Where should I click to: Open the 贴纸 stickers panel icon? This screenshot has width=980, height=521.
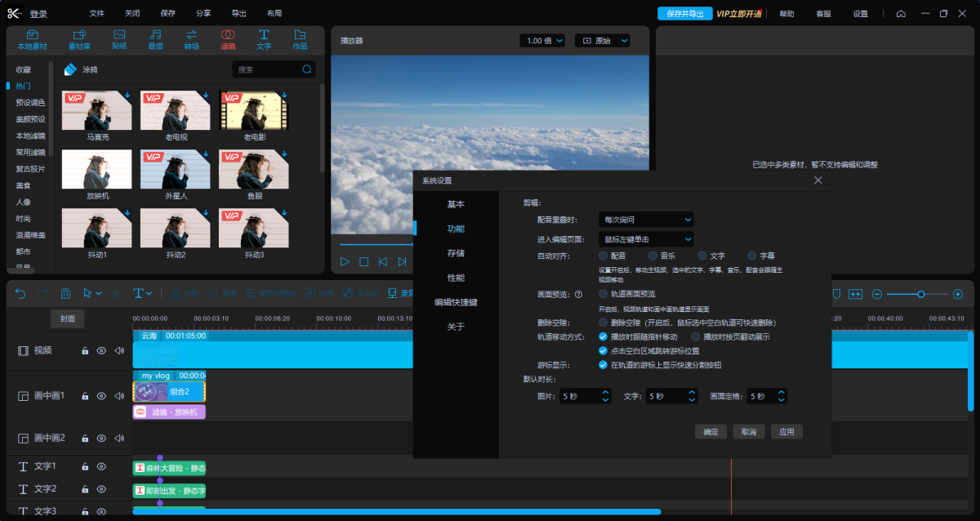(119, 39)
